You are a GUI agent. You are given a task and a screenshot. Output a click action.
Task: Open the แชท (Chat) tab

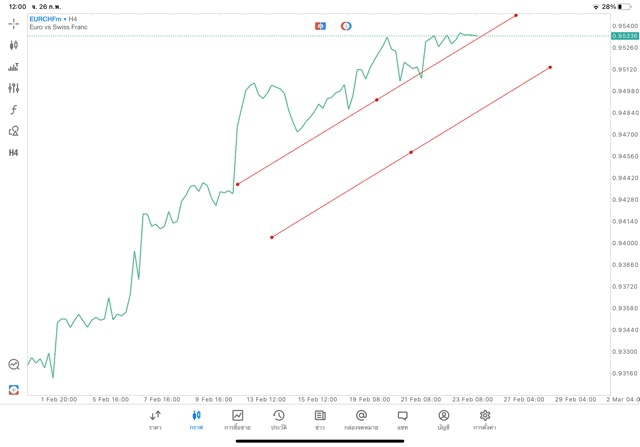click(402, 419)
